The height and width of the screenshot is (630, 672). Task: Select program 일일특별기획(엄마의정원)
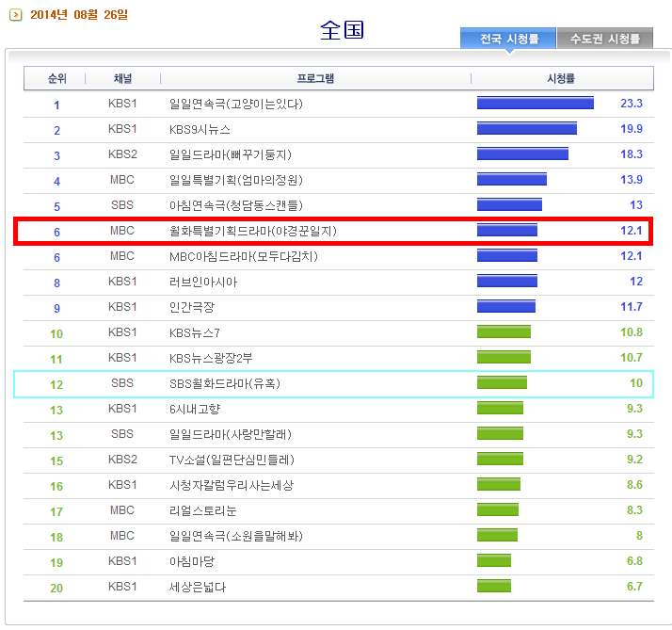point(236,180)
